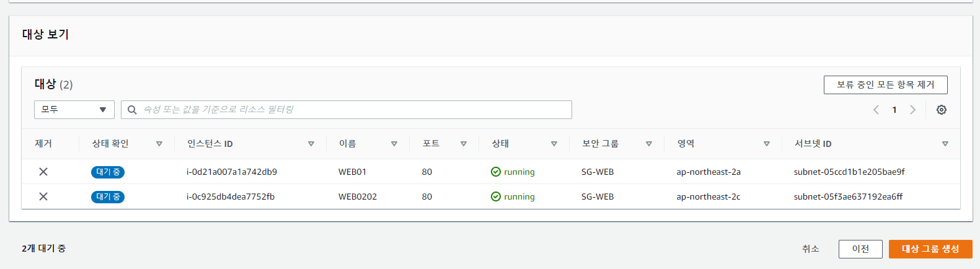This screenshot has height=269, width=980.
Task: Click running status icon for WEB0202
Action: point(496,196)
